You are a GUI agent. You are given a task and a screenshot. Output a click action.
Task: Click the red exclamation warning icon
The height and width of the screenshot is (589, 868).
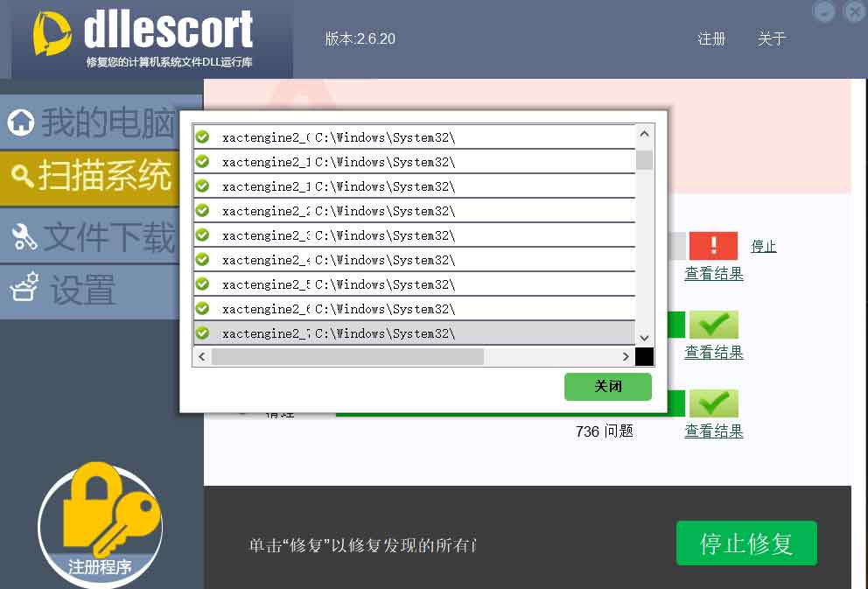(x=713, y=246)
